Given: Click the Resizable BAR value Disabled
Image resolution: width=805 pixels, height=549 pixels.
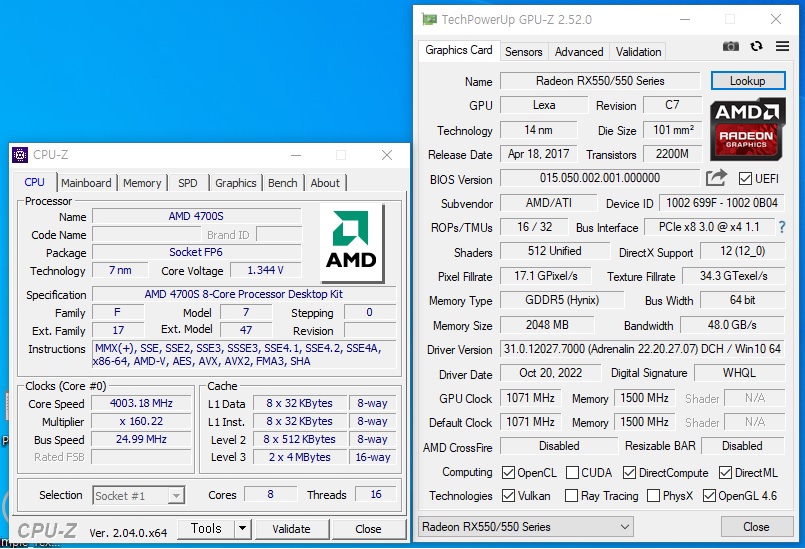Looking at the screenshot, I should click(x=742, y=446).
